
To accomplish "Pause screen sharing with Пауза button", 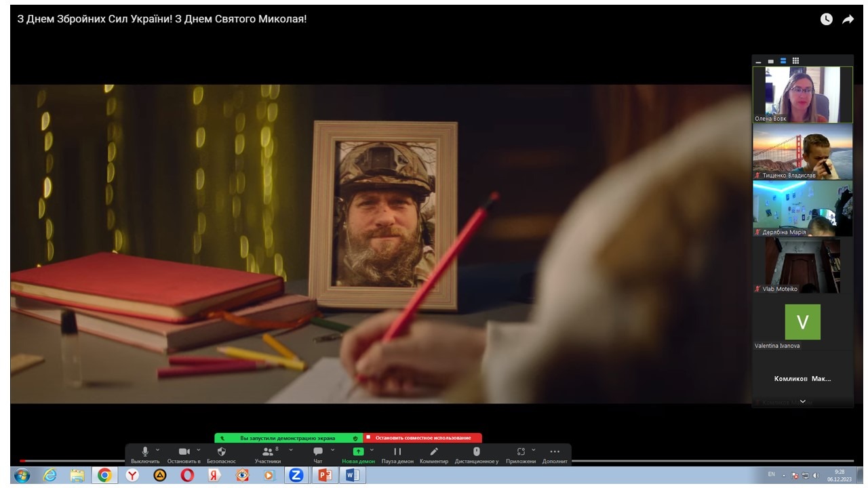I will pos(397,452).
